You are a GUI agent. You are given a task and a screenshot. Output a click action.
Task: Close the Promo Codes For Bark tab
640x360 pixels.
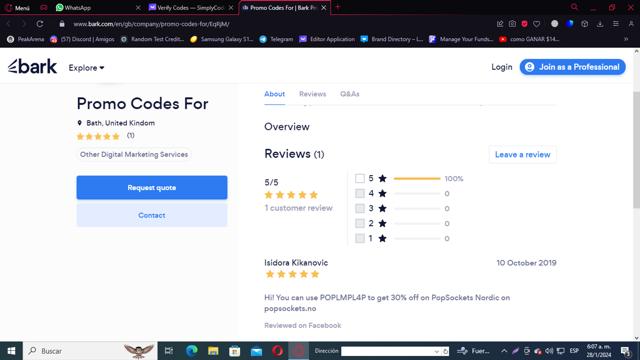point(324,8)
